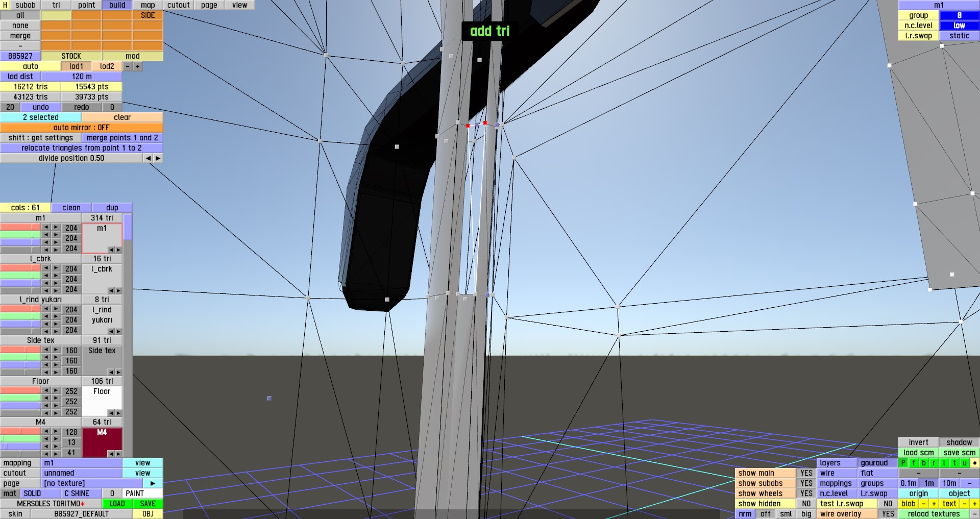The image size is (980, 519).
Task: Click the black dot view button
Action: coord(975,463)
